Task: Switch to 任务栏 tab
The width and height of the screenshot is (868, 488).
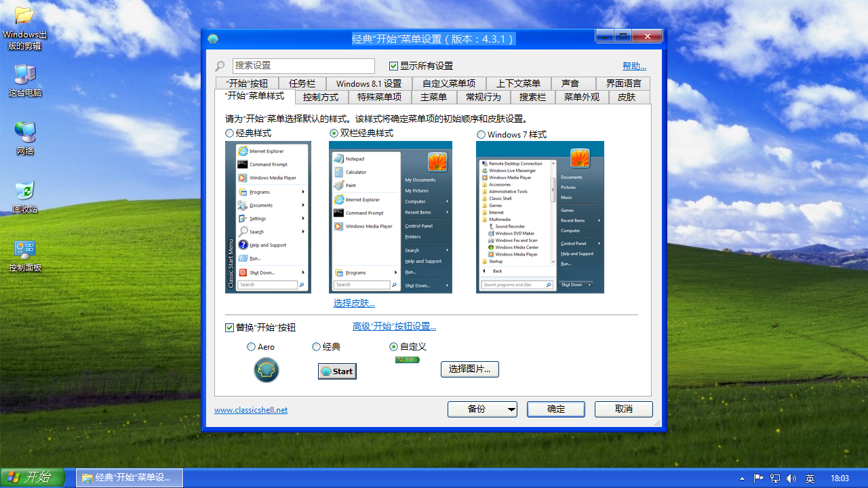Action: (302, 83)
